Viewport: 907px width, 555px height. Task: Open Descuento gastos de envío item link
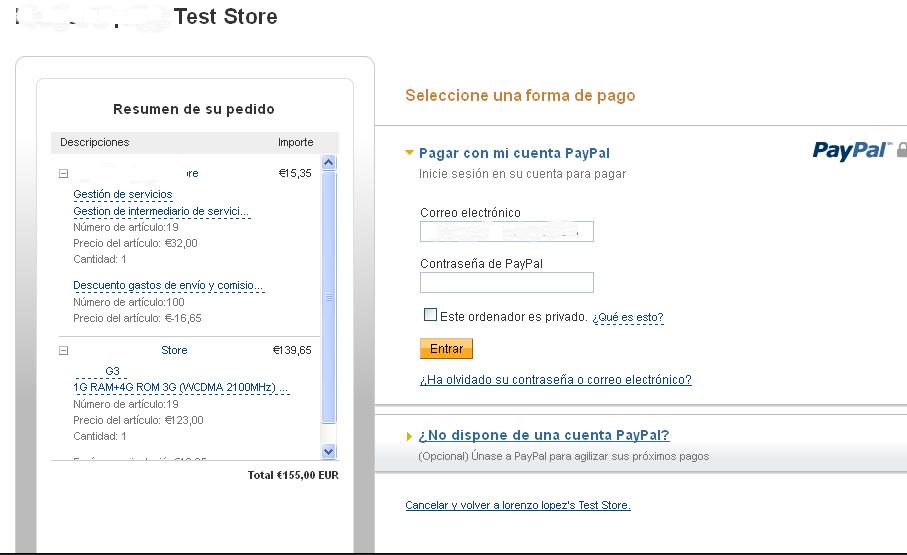[168, 285]
